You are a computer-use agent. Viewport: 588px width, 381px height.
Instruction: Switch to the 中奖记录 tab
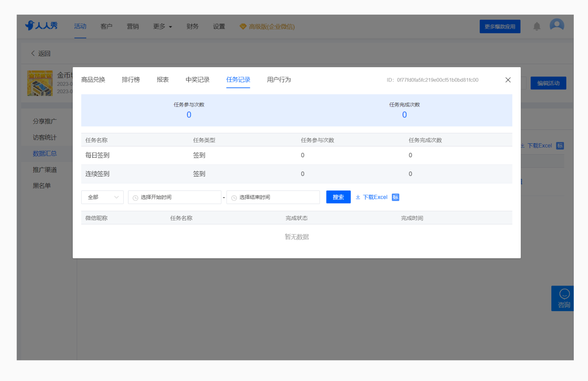198,80
